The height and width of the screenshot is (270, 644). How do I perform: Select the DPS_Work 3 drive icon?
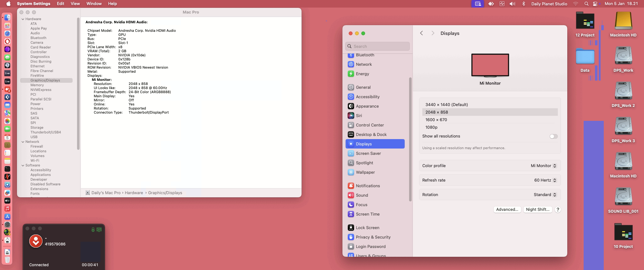[x=623, y=126]
